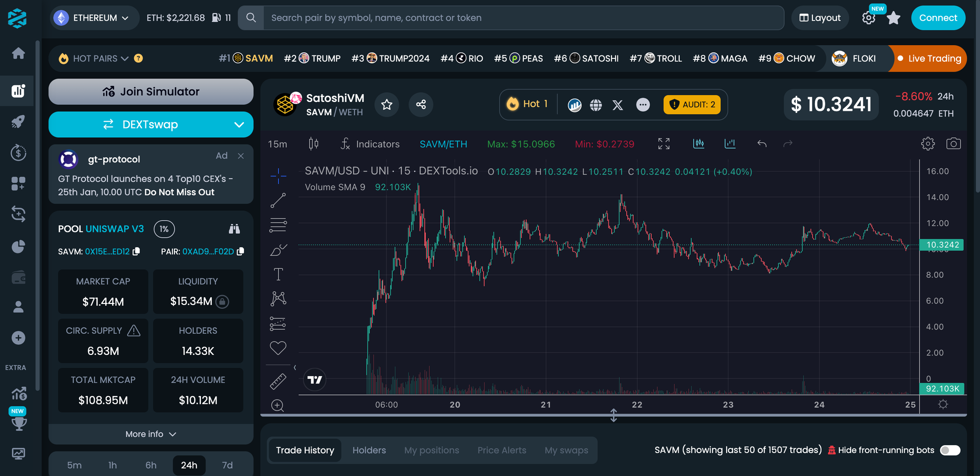
Task: Open the trophy icon marked NEW
Action: click(19, 423)
